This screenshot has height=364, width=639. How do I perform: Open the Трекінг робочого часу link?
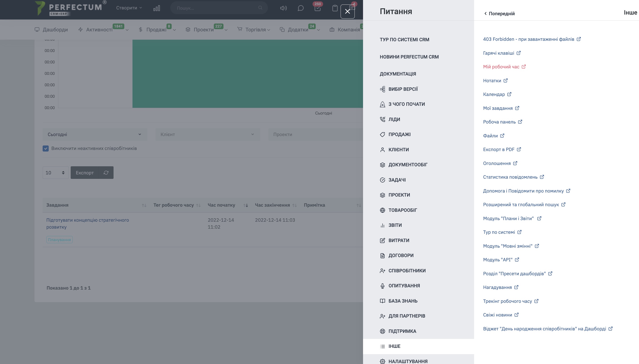coord(507,301)
